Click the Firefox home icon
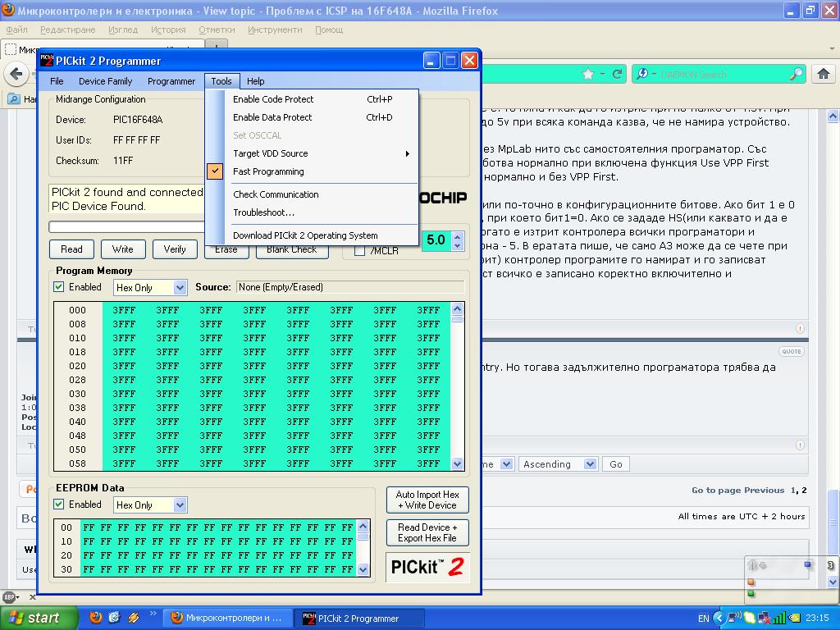The width and height of the screenshot is (840, 630). [824, 74]
